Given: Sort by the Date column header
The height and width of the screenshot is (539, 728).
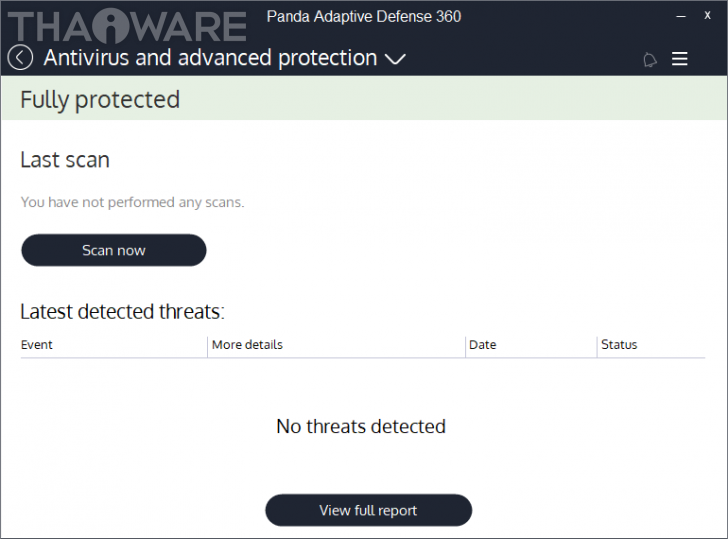Looking at the screenshot, I should pos(531,345).
